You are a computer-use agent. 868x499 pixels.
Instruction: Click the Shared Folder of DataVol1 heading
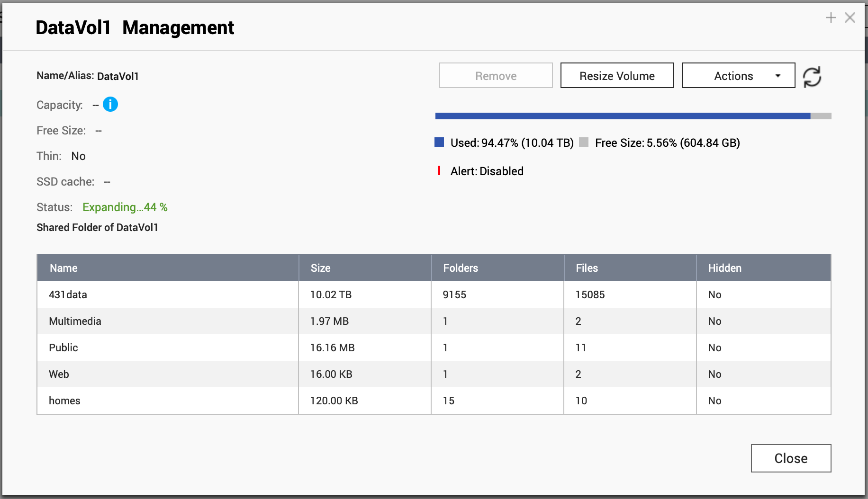[97, 227]
